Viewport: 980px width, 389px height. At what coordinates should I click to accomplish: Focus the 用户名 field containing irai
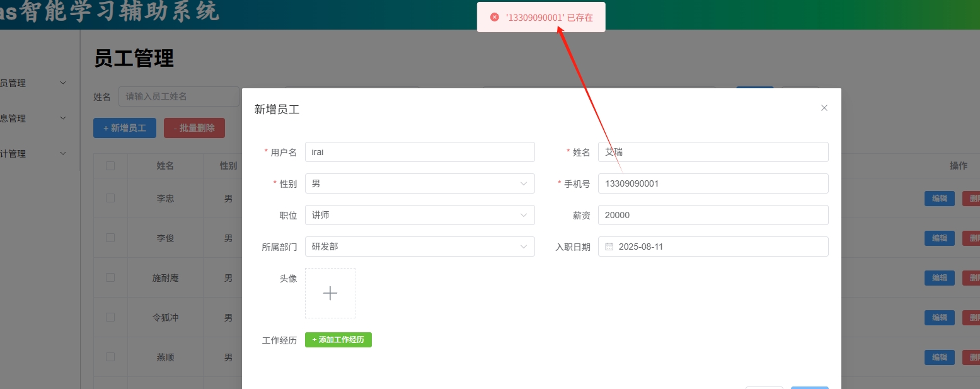tap(419, 152)
